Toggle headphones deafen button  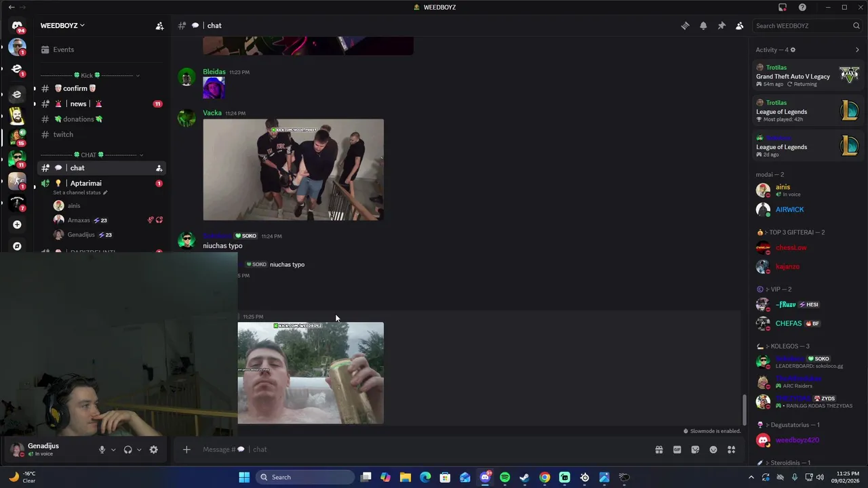(x=127, y=449)
